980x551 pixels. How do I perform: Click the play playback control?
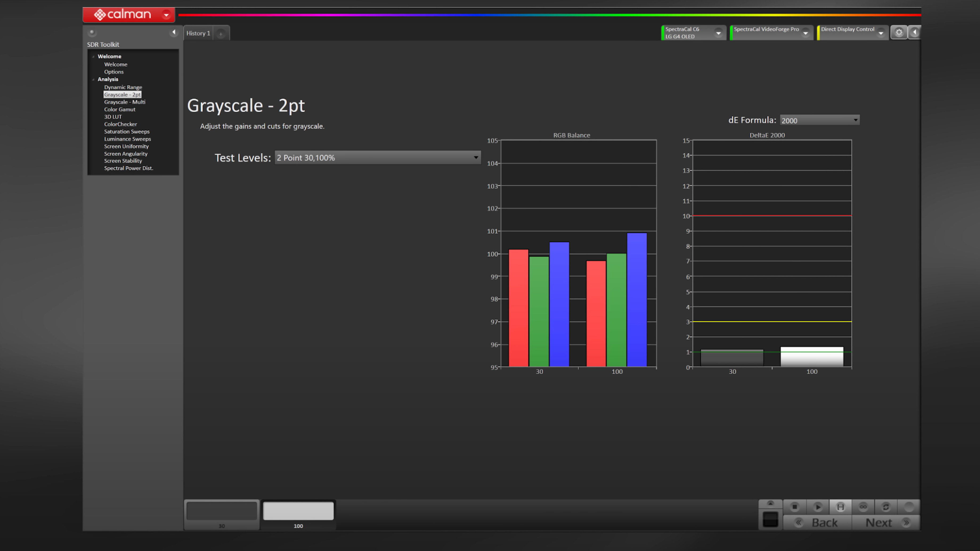tap(817, 507)
